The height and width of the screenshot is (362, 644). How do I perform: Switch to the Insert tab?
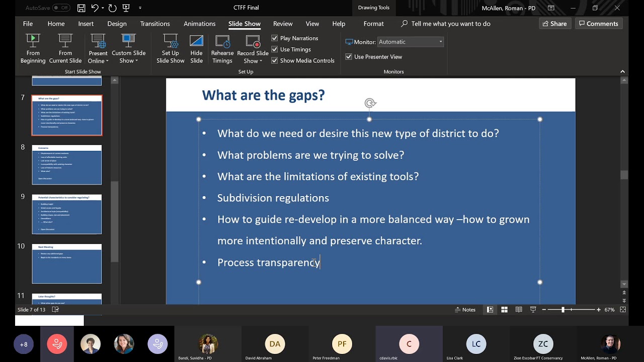86,24
